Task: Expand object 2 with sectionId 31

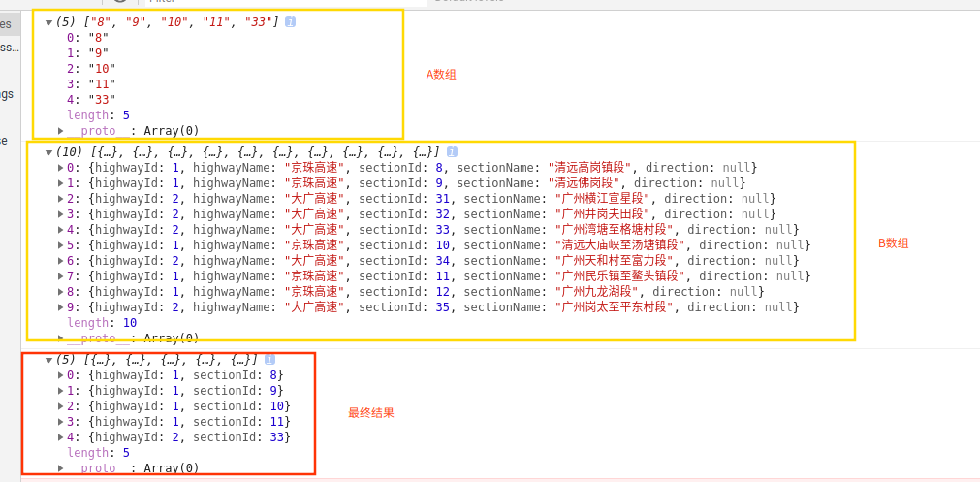Action: pos(60,199)
